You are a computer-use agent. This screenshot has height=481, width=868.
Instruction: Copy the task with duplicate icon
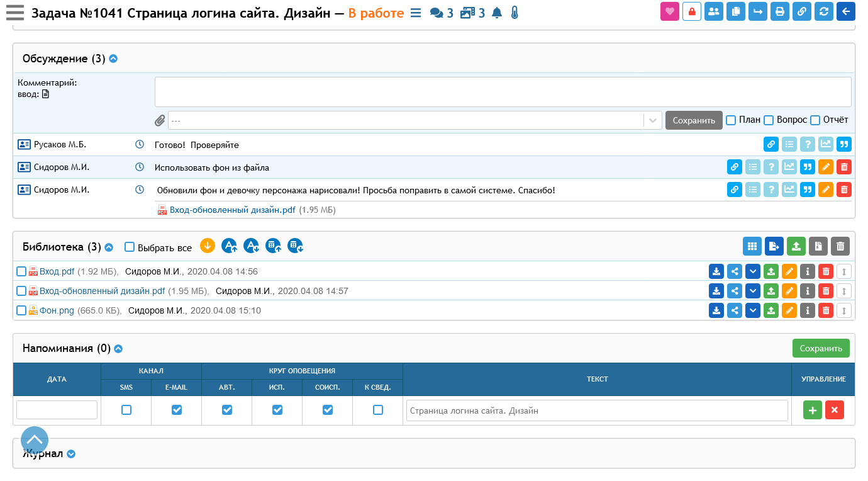click(736, 11)
